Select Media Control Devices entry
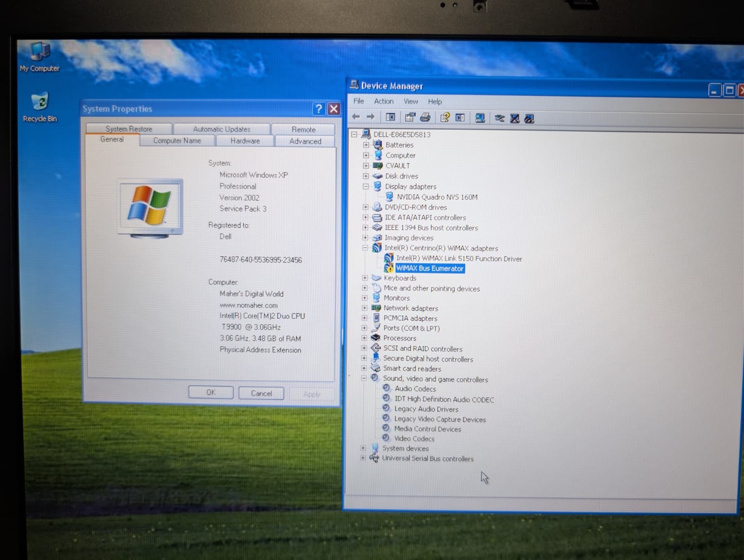This screenshot has width=744, height=560. (428, 429)
